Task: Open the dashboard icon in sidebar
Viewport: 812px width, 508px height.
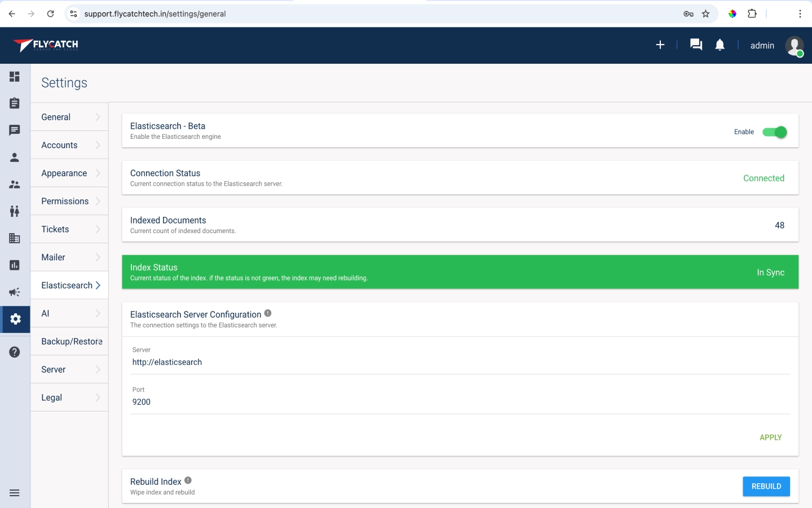Action: (15, 76)
